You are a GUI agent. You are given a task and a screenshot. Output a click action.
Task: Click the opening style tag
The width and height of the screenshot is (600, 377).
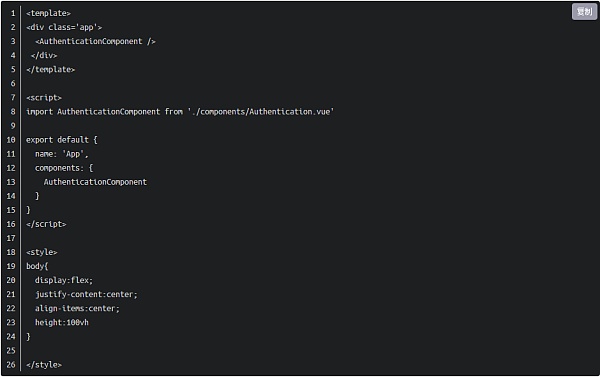(41, 252)
